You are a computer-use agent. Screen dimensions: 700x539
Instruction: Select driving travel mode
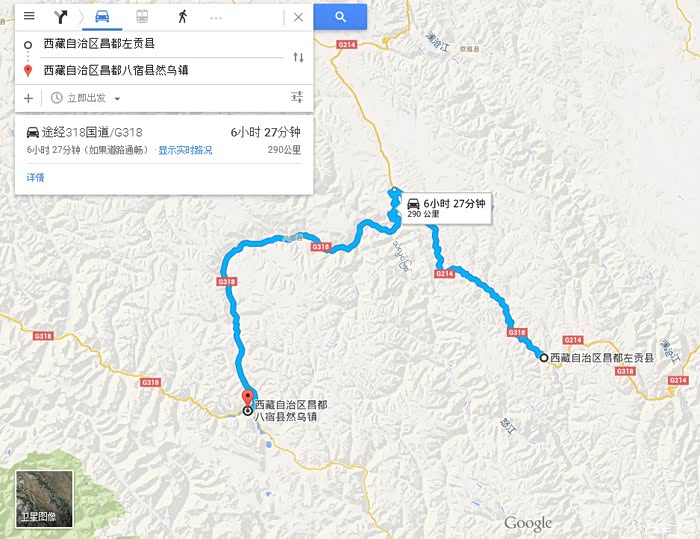pos(102,17)
